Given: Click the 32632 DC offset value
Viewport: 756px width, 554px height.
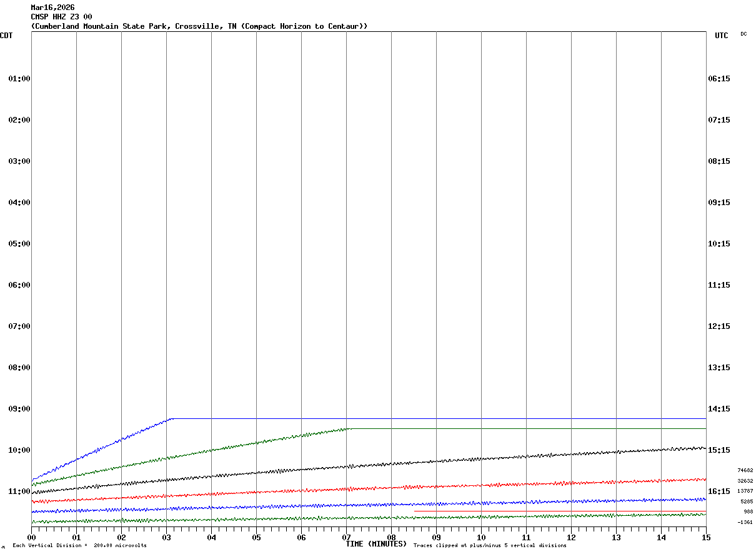Looking at the screenshot, I should tap(745, 481).
